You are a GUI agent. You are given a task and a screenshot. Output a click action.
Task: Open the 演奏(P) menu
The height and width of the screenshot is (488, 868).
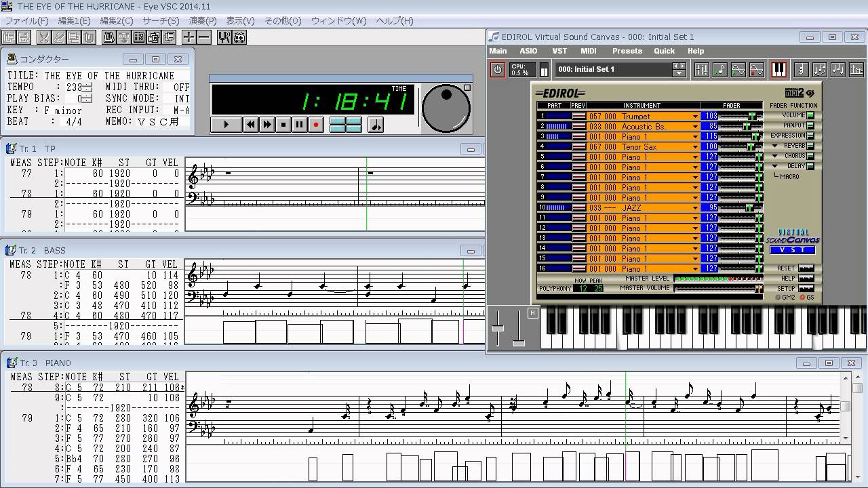203,20
